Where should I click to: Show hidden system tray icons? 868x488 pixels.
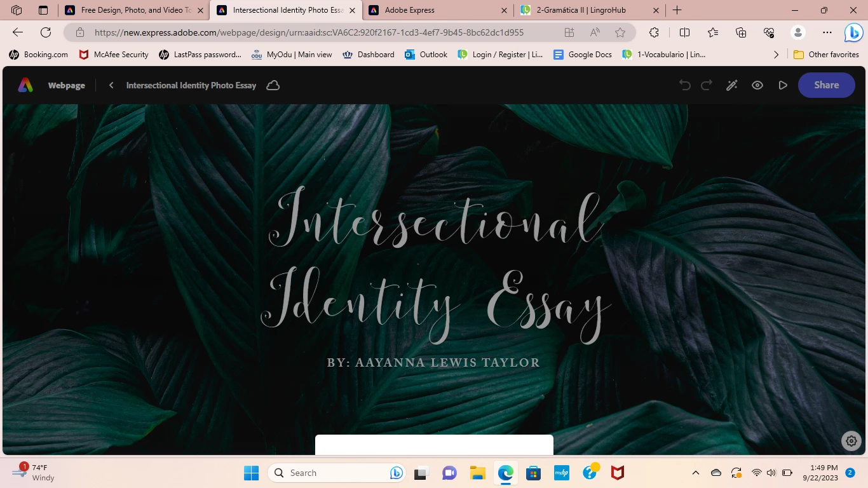coord(696,473)
